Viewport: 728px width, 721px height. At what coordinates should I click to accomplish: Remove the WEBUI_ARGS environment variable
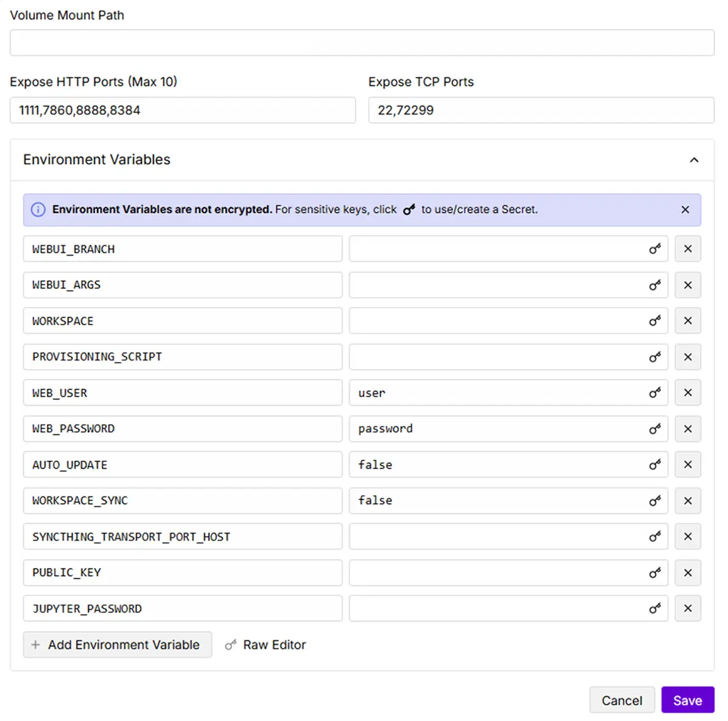click(x=687, y=285)
